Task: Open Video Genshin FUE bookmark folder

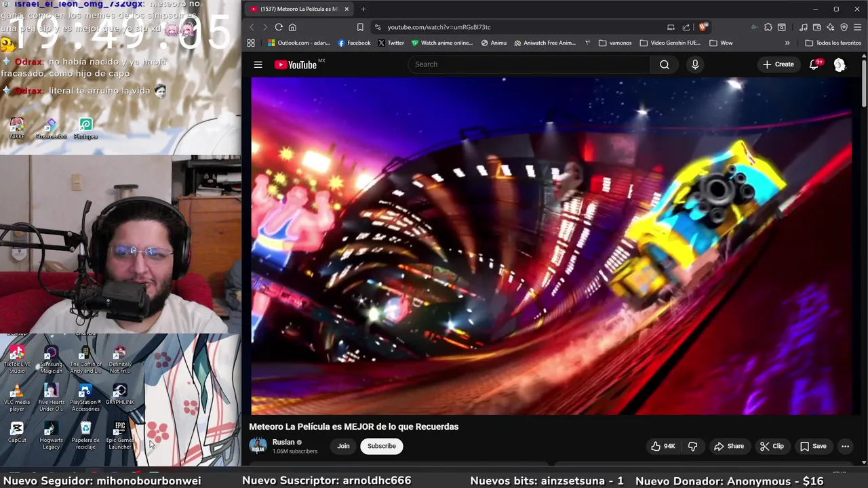Action: click(670, 43)
